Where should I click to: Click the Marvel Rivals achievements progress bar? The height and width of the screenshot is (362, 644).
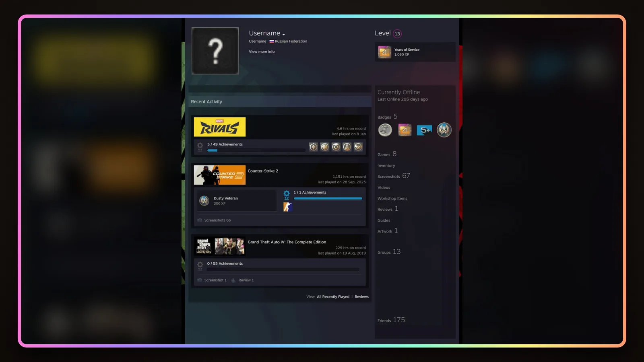(256, 150)
